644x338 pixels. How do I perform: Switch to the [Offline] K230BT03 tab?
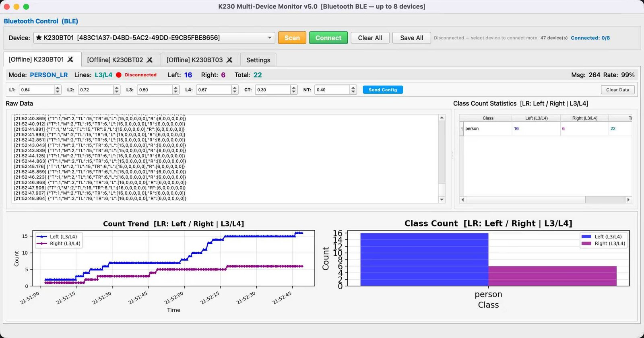click(200, 60)
